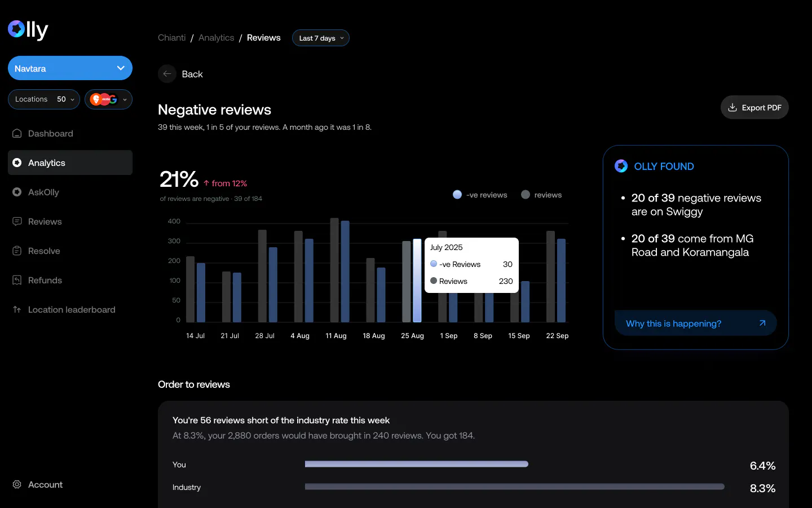The width and height of the screenshot is (812, 508).
Task: Click the highlighted 25 Aug negative reviews bar
Action: 417,281
